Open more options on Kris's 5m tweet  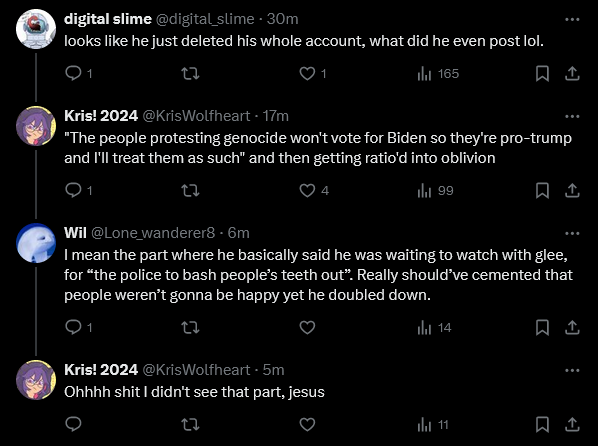tap(572, 370)
